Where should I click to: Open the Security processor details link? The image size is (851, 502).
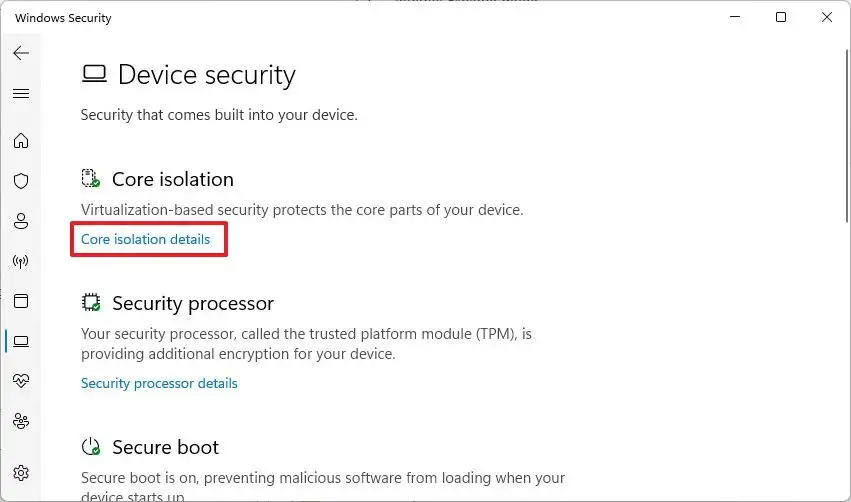[x=159, y=383]
